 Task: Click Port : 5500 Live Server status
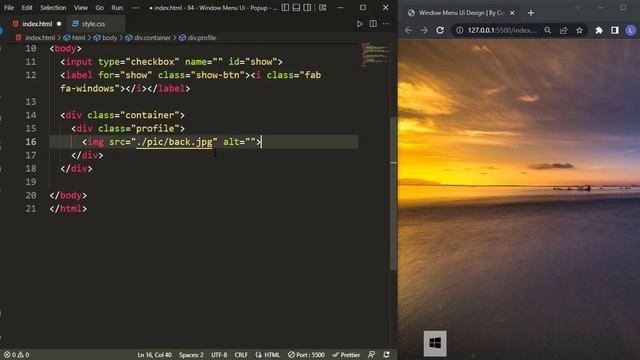click(306, 355)
